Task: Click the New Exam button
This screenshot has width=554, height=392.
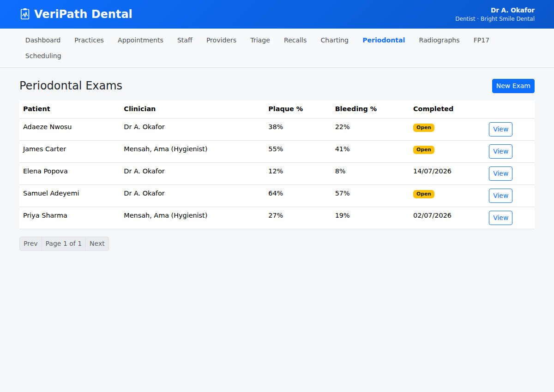Action: [x=513, y=86]
